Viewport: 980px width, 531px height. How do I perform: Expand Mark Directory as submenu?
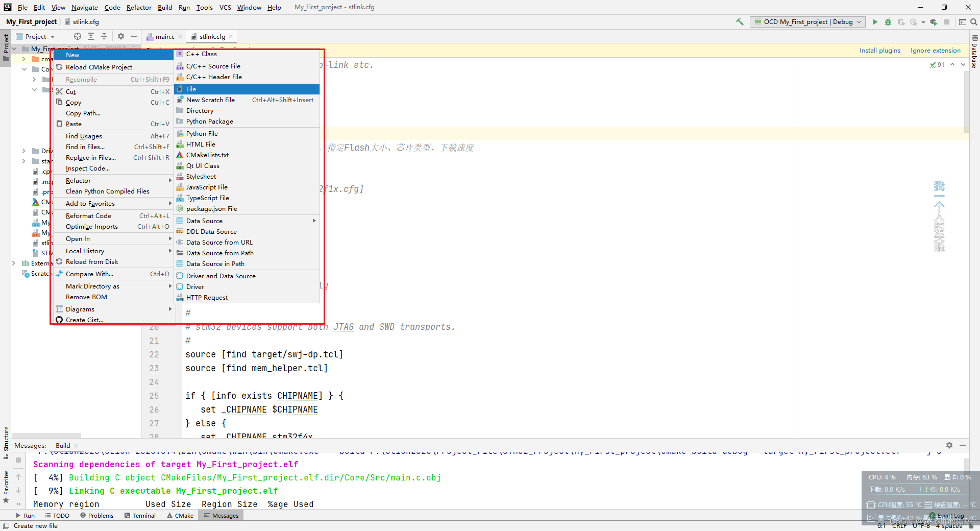[x=114, y=286]
